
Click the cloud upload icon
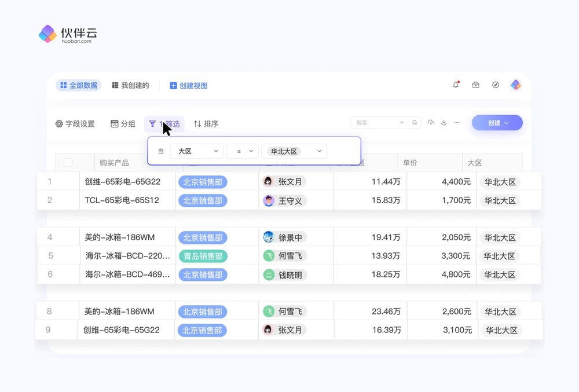pos(431,123)
